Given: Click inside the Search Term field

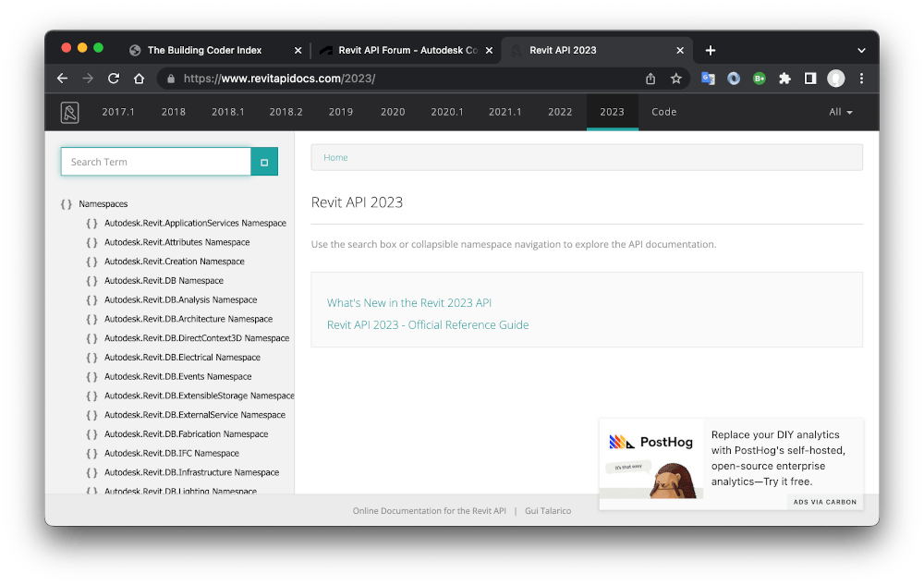Looking at the screenshot, I should click(x=155, y=162).
